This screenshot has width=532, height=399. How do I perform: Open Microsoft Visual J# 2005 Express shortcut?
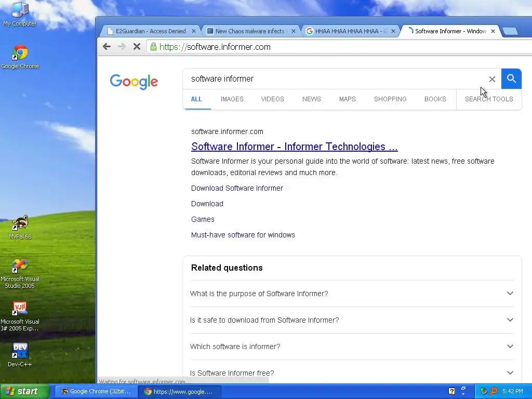click(20, 316)
